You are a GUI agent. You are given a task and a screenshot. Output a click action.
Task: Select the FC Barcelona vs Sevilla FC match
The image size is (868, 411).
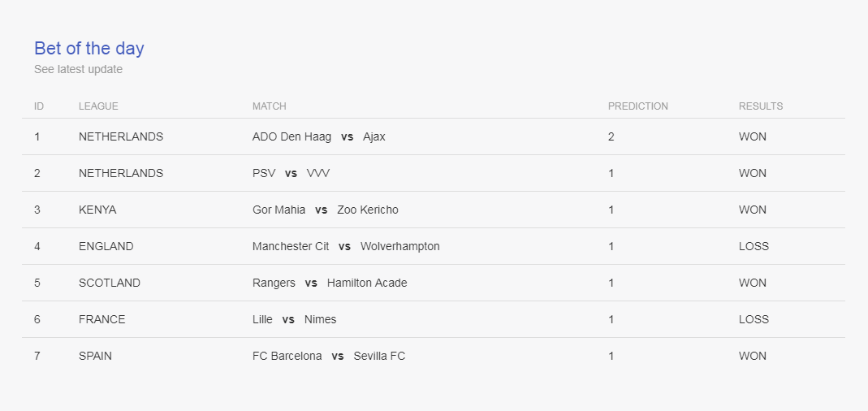pyautogui.click(x=329, y=356)
